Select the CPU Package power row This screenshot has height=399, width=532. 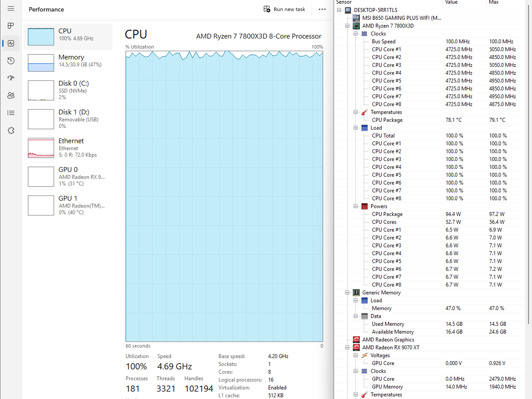(x=430, y=214)
